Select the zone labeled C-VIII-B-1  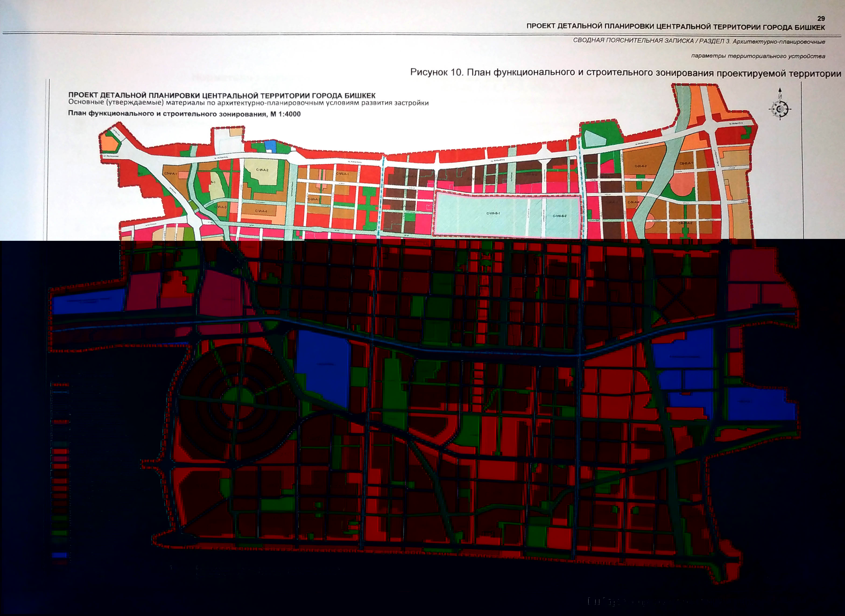(493, 213)
